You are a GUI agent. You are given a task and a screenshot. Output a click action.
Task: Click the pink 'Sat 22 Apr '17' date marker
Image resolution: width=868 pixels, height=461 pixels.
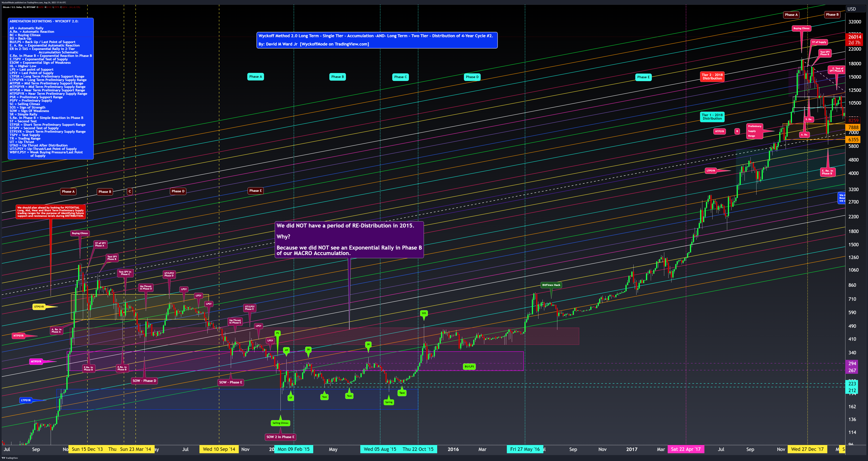686,449
